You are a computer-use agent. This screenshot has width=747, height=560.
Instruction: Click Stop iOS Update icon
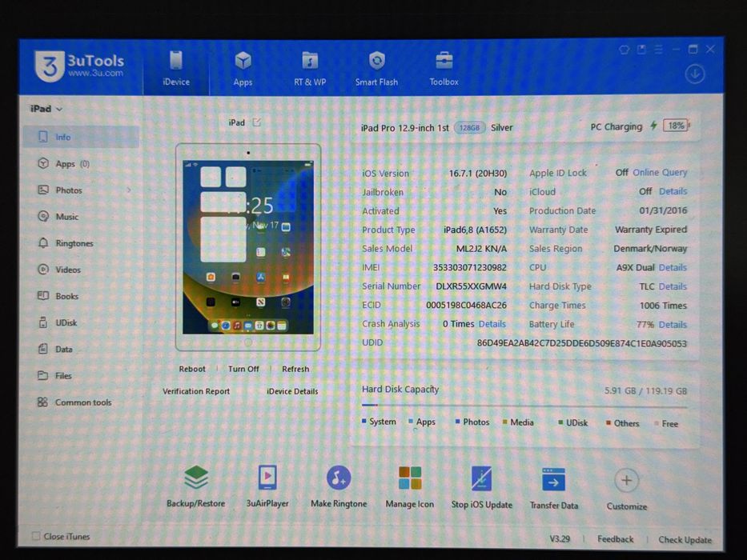(x=482, y=478)
